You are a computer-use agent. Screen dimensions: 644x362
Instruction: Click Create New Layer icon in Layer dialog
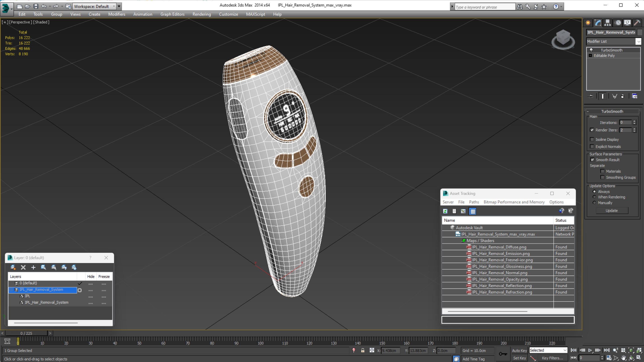(13, 267)
